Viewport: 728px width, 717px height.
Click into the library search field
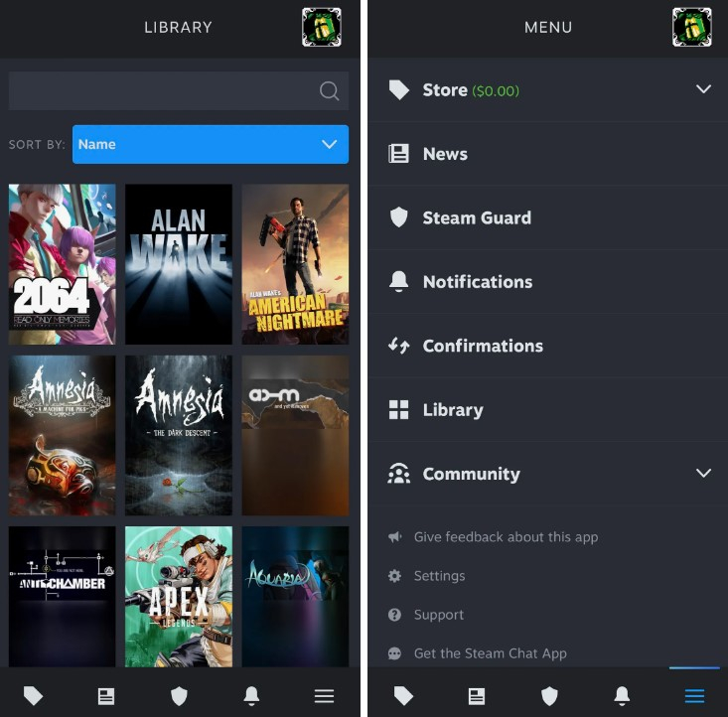(159, 91)
